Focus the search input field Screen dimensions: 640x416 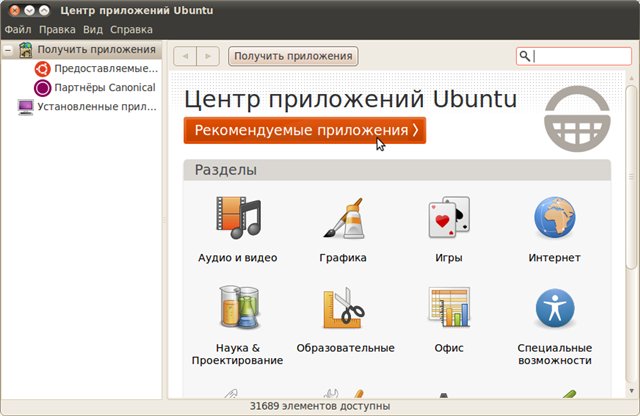pos(574,56)
